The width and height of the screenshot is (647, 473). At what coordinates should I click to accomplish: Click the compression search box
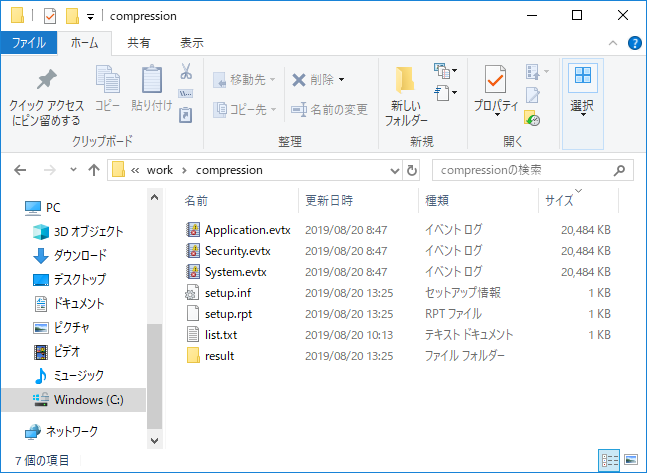click(x=532, y=170)
